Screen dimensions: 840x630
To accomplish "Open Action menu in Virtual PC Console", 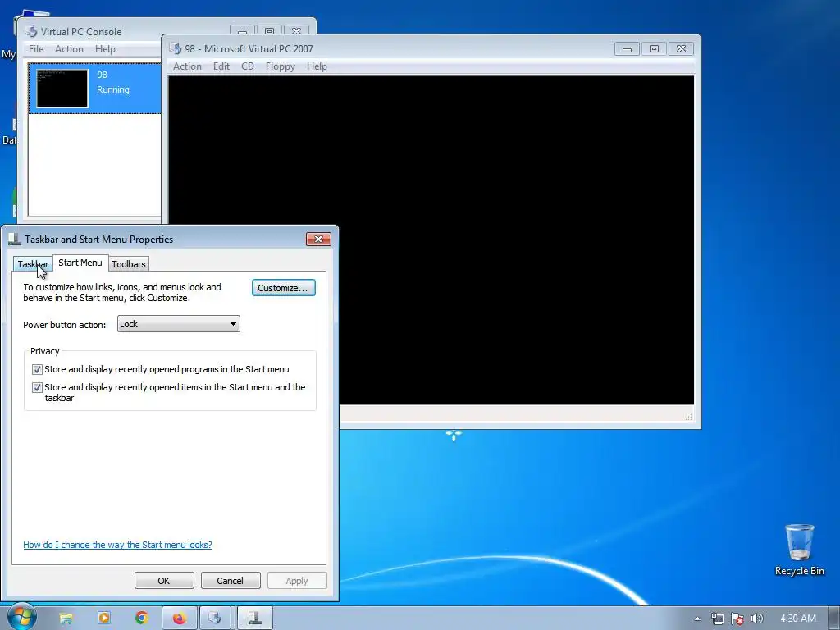I will [x=69, y=49].
